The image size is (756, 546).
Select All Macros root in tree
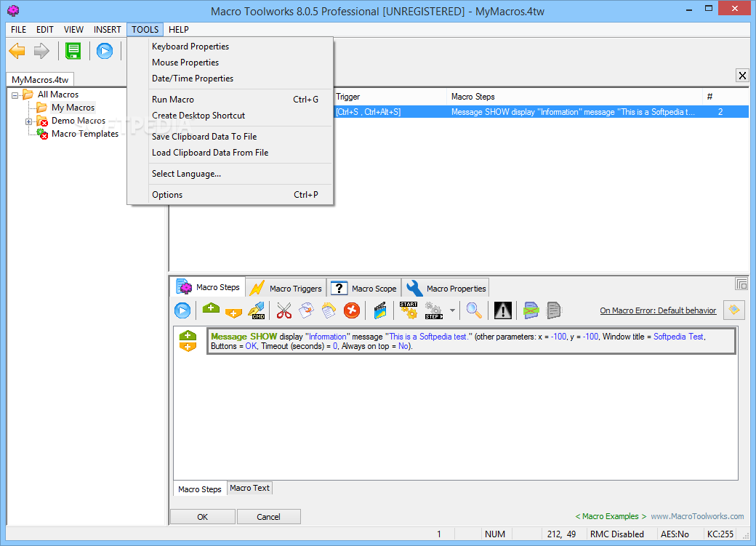(58, 95)
